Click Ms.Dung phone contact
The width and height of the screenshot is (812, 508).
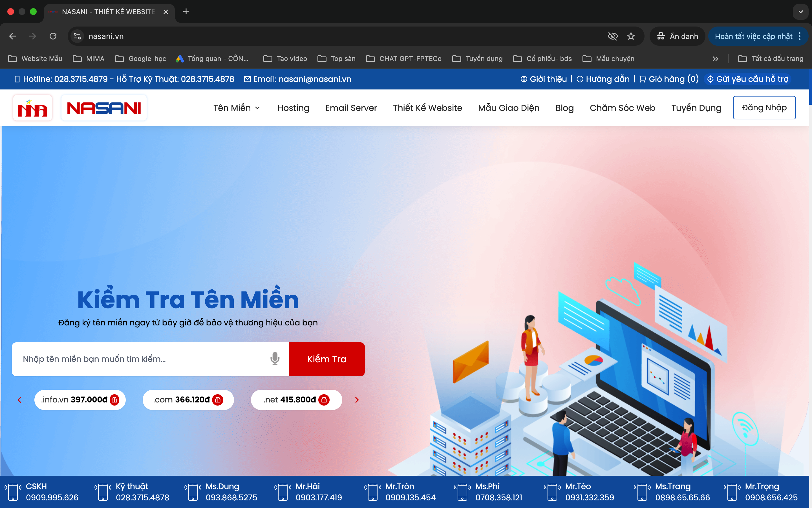[221, 492]
